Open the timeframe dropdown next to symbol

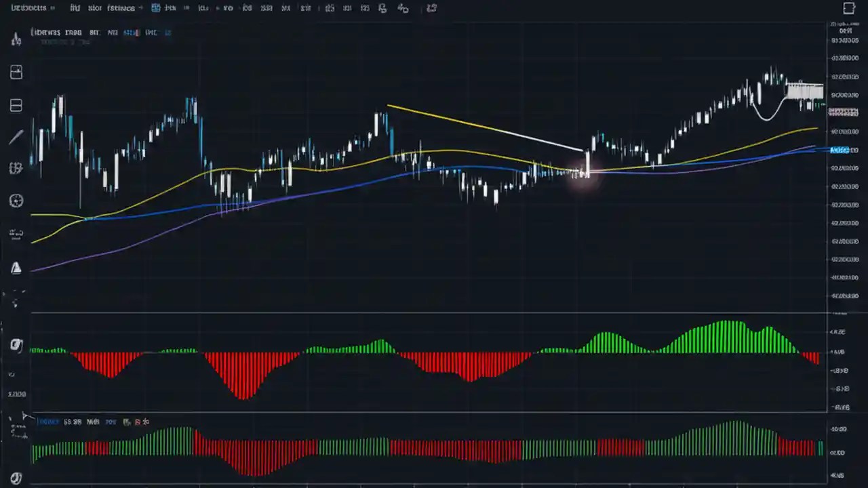click(x=75, y=7)
